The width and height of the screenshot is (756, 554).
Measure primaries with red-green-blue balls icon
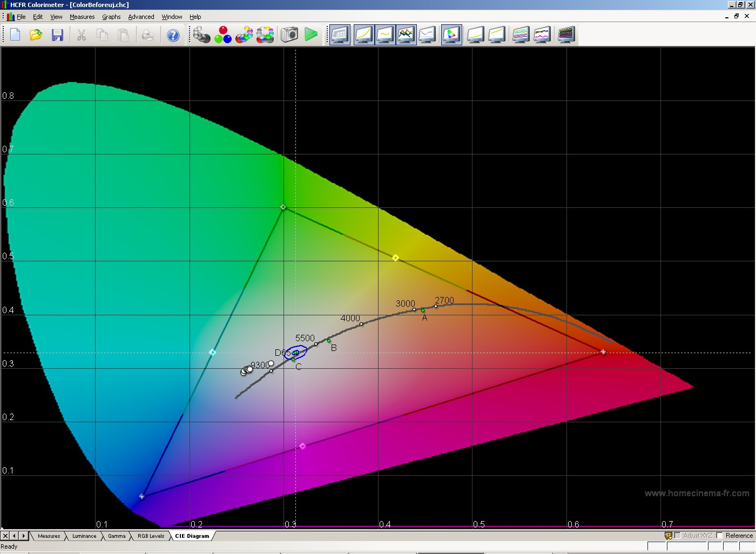tap(223, 35)
